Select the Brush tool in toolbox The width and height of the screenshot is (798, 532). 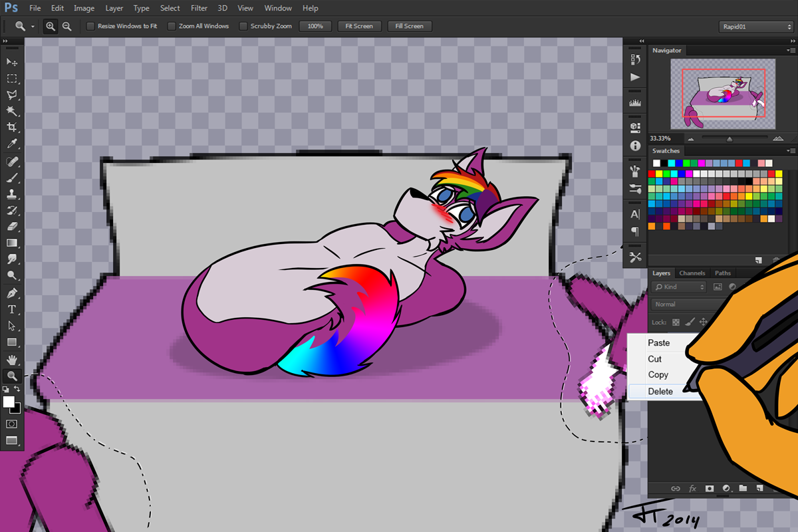[12, 178]
